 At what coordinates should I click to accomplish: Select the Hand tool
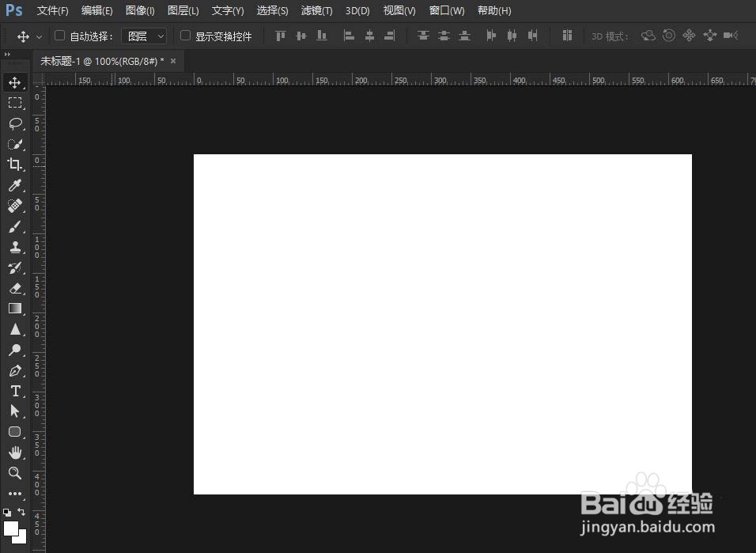click(15, 453)
